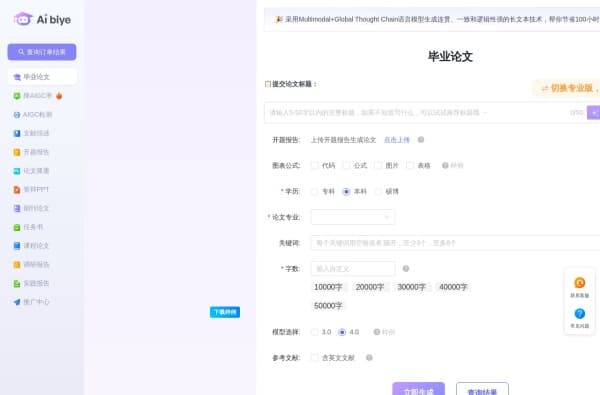Tick the 图片 checkbox
The height and width of the screenshot is (395, 600).
point(378,165)
